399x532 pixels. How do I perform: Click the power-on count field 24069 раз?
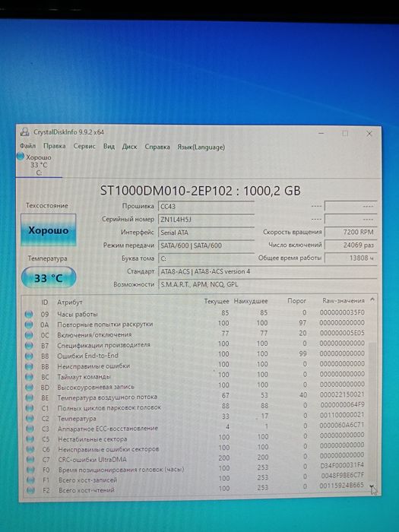point(351,245)
